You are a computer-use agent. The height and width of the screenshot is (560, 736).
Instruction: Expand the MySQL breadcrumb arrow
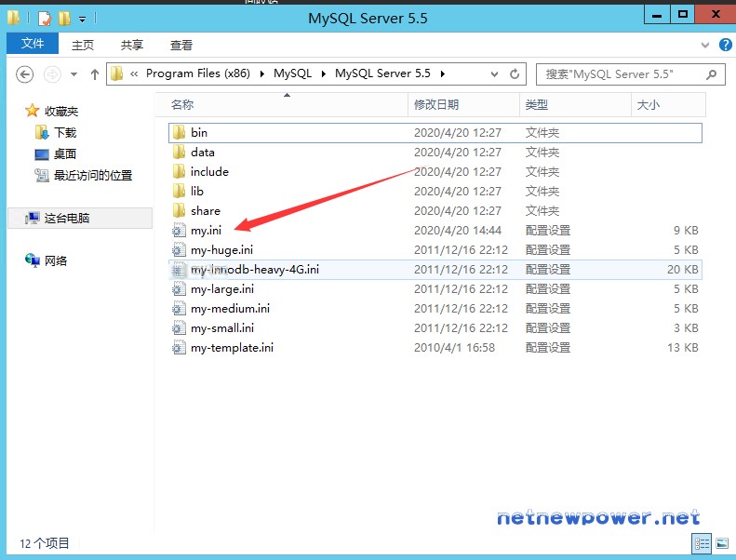324,74
